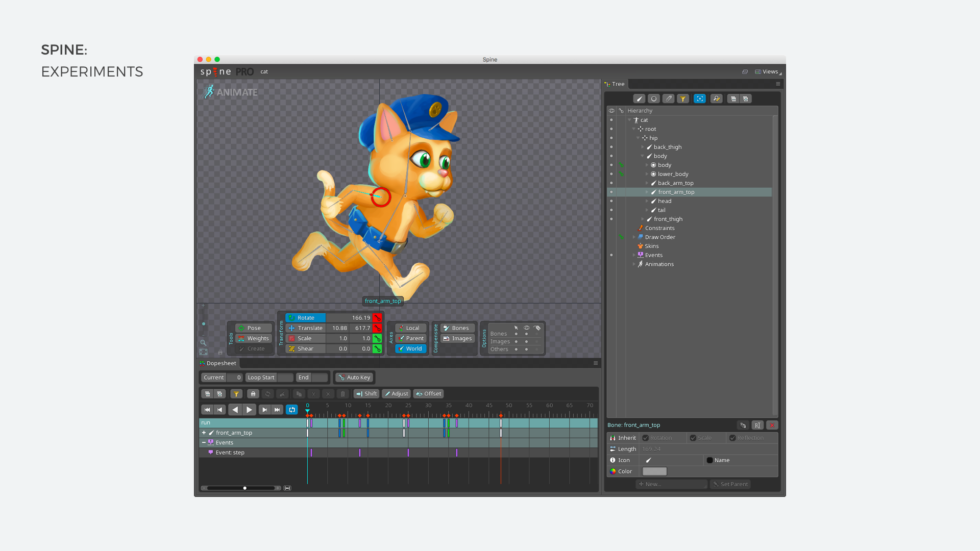The image size is (980, 551).
Task: Open Views menu
Action: 768,72
